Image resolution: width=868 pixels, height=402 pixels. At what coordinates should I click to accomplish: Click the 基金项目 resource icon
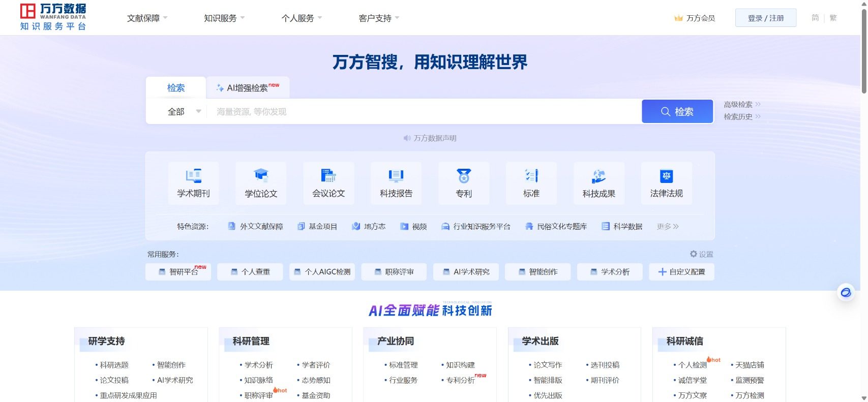[301, 226]
